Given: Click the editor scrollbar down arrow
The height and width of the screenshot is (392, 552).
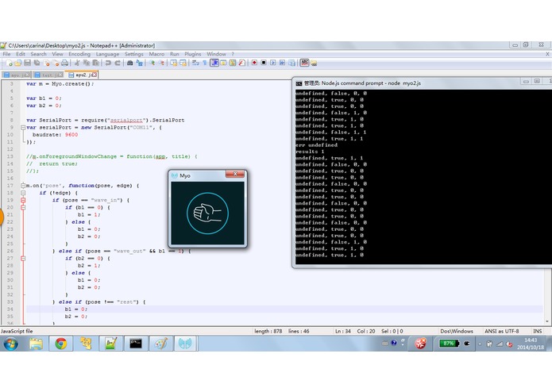Looking at the screenshot, I should (547, 321).
